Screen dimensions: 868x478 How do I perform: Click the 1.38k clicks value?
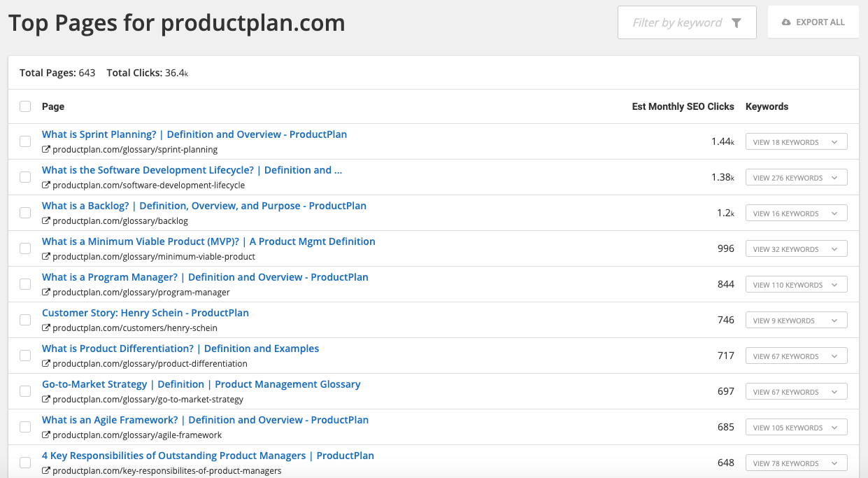[723, 177]
